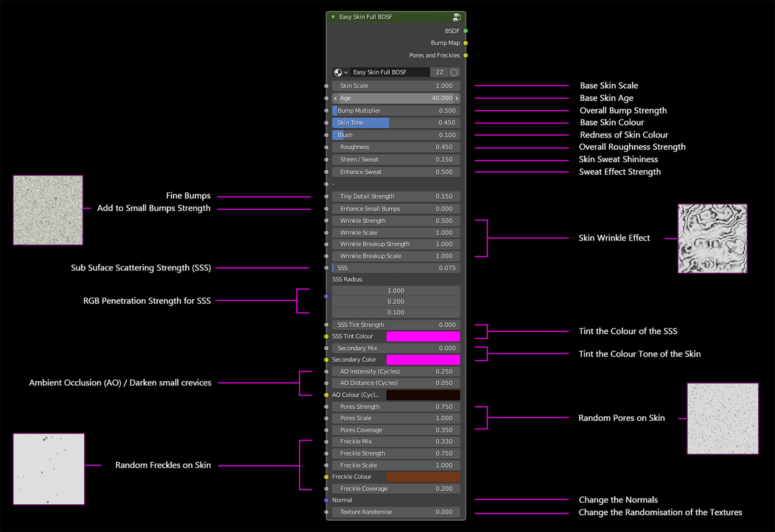This screenshot has width=775, height=532.
Task: Click the node group edit icon
Action: [x=457, y=17]
